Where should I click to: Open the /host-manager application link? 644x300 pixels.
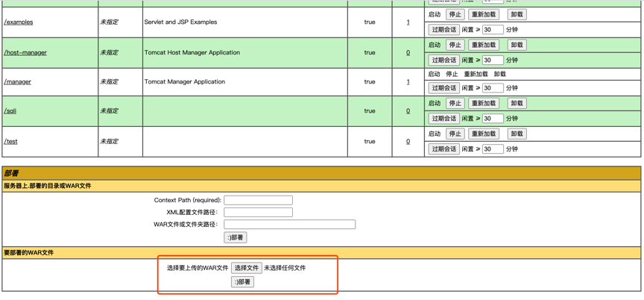click(x=25, y=53)
